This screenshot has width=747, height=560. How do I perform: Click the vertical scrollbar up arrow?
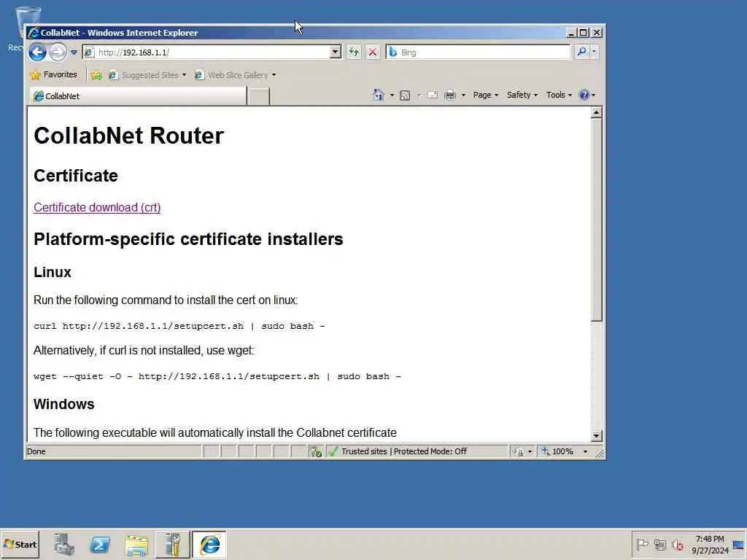pyautogui.click(x=596, y=113)
